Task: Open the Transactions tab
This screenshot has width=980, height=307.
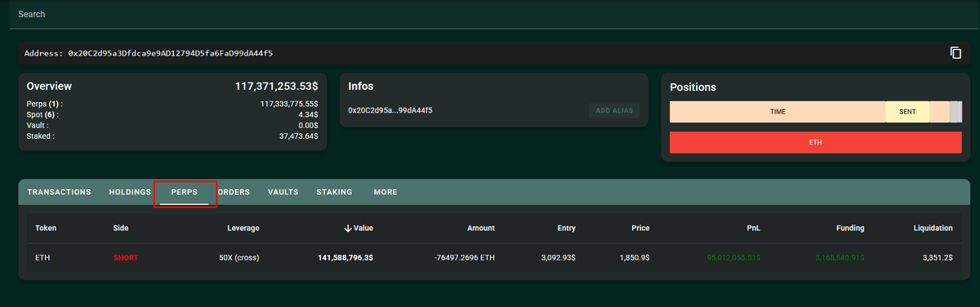Action: pos(59,192)
